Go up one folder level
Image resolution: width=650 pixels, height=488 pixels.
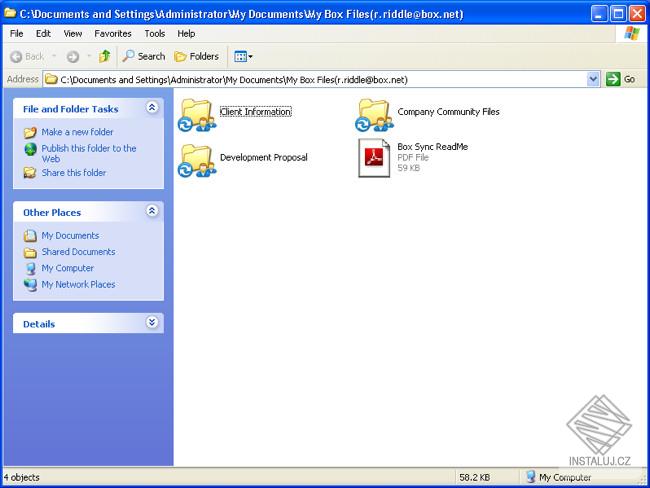point(104,56)
